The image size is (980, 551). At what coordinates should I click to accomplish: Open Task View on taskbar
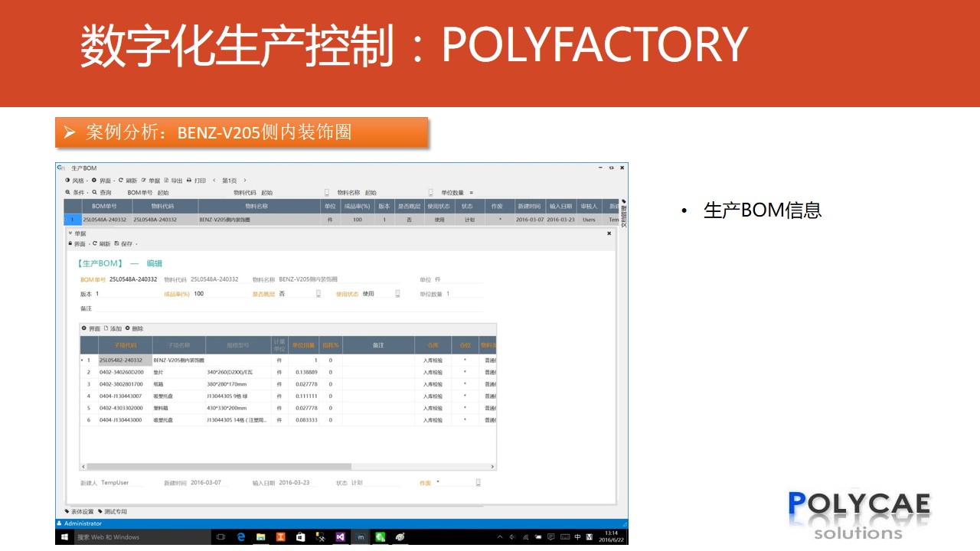(221, 537)
